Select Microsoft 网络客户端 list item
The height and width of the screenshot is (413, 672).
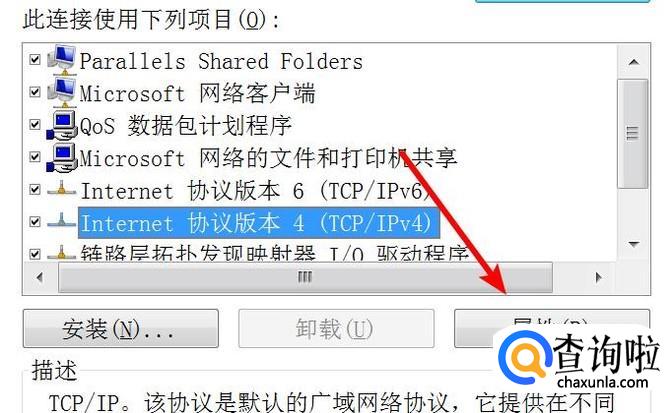tap(198, 93)
